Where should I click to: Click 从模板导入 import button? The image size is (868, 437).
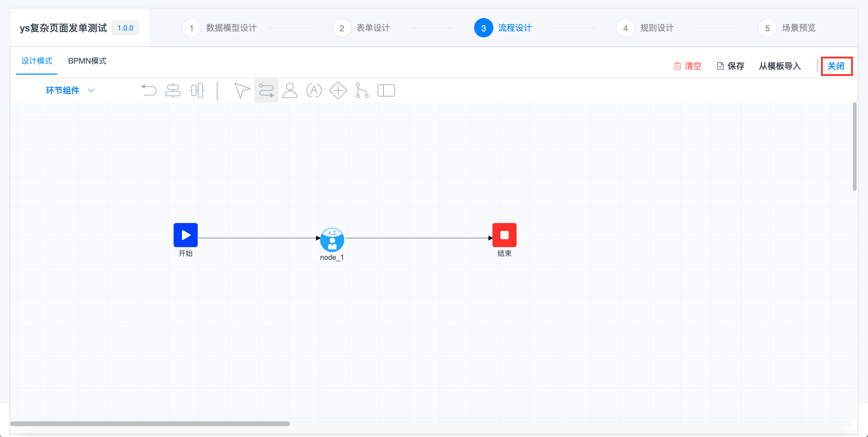click(x=779, y=66)
